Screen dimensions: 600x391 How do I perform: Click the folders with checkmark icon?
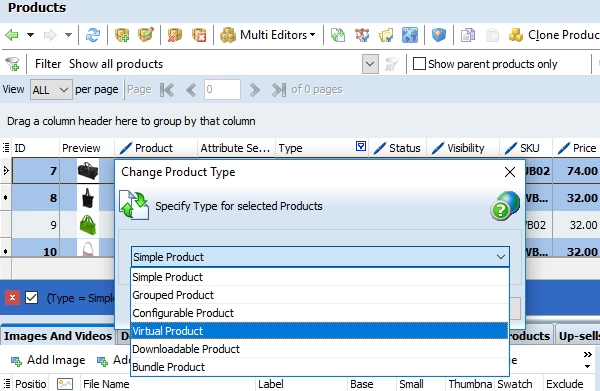(386, 35)
